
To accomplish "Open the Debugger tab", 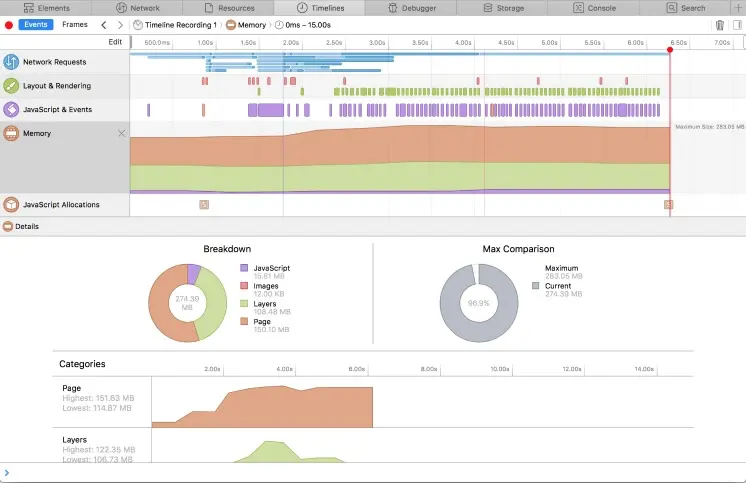I will click(412, 8).
